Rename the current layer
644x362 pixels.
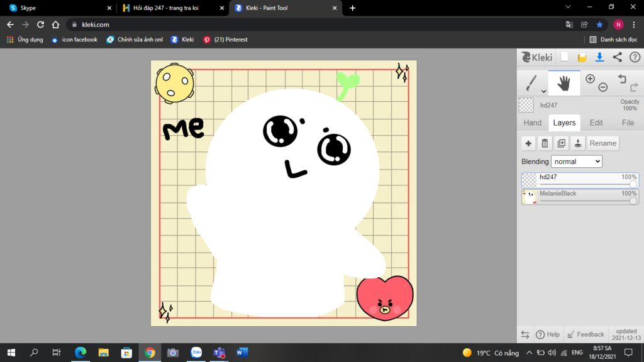click(603, 143)
